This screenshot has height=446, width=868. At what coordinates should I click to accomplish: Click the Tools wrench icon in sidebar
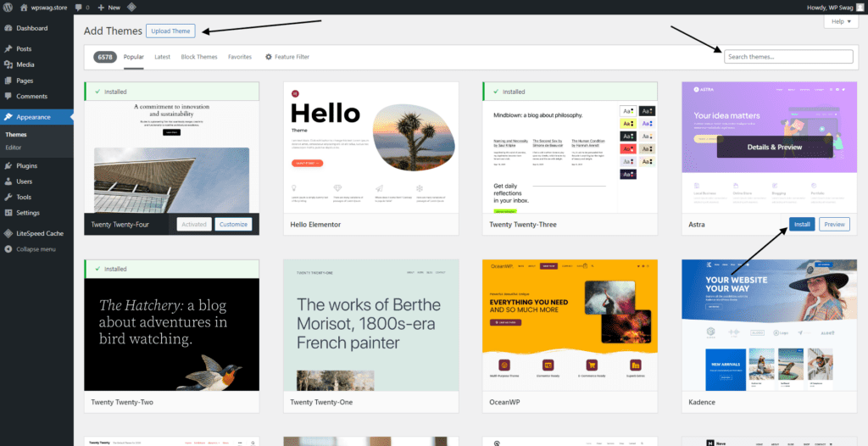(x=8, y=197)
